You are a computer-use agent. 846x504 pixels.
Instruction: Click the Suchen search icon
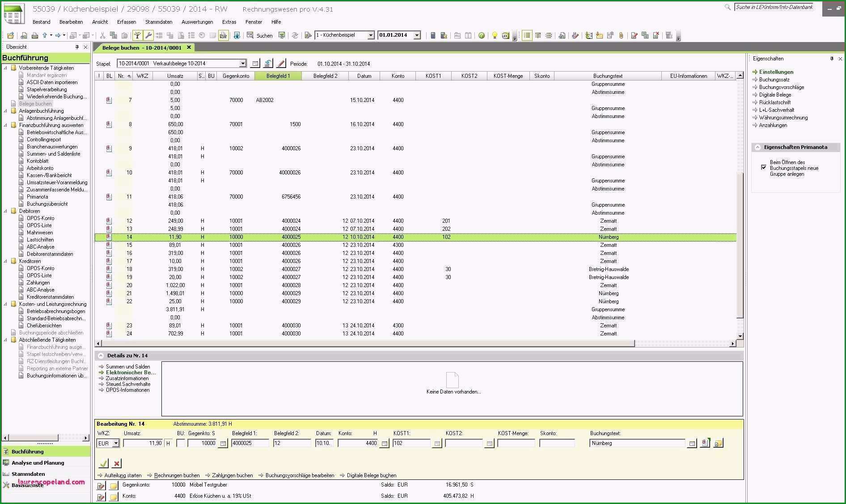250,35
